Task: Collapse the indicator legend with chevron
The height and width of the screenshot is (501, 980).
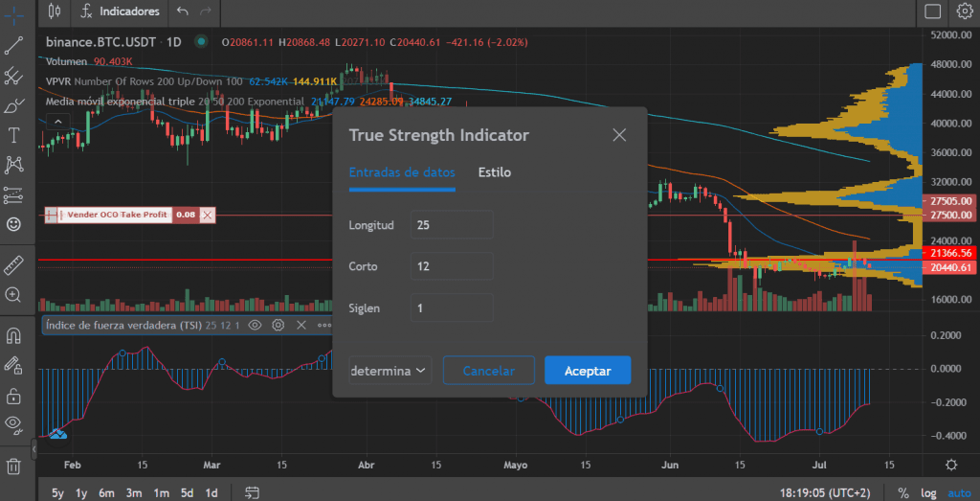Action: (56, 121)
